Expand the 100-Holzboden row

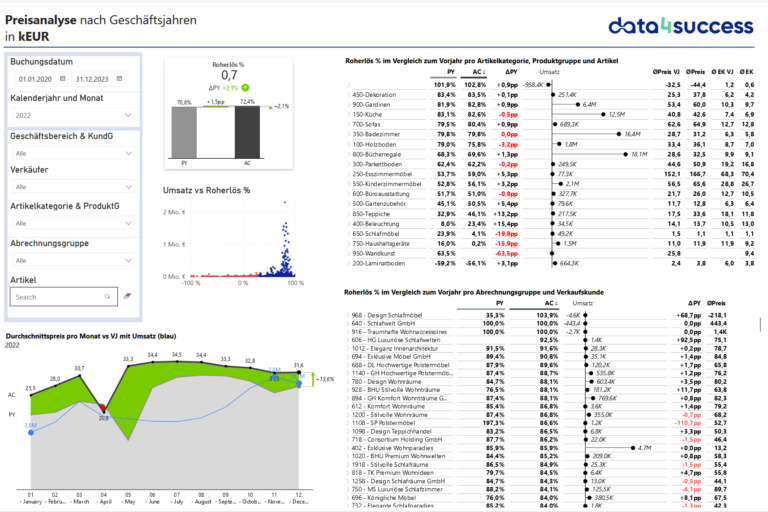[349, 145]
